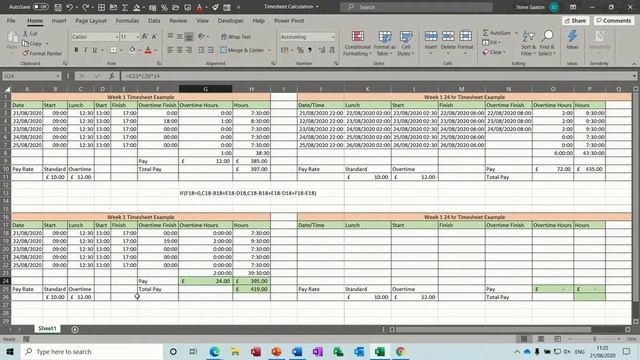640x360 pixels.
Task: Switch to Page Layout view in the status bar
Action: click(x=540, y=339)
